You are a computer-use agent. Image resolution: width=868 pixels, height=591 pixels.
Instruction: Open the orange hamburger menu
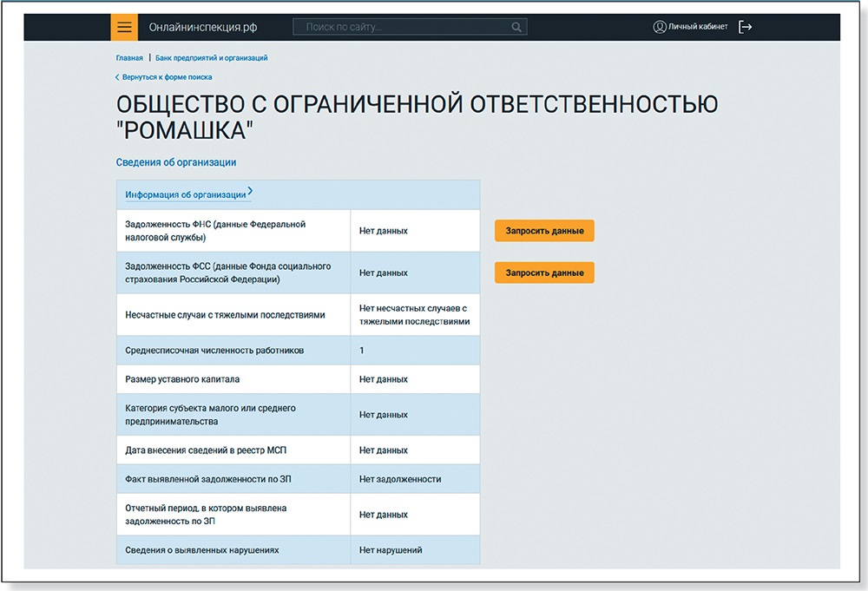[124, 27]
